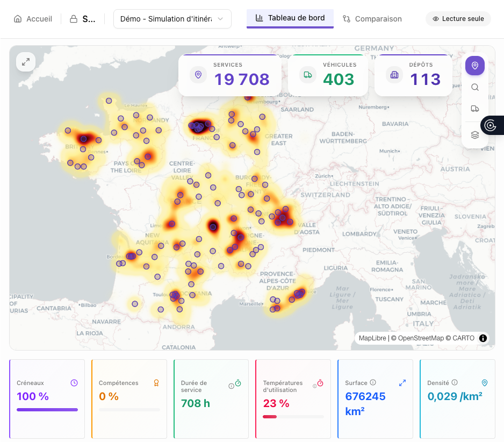This screenshot has width=504, height=442.
Task: Click the expand arrows on Surface card
Action: pos(402,383)
